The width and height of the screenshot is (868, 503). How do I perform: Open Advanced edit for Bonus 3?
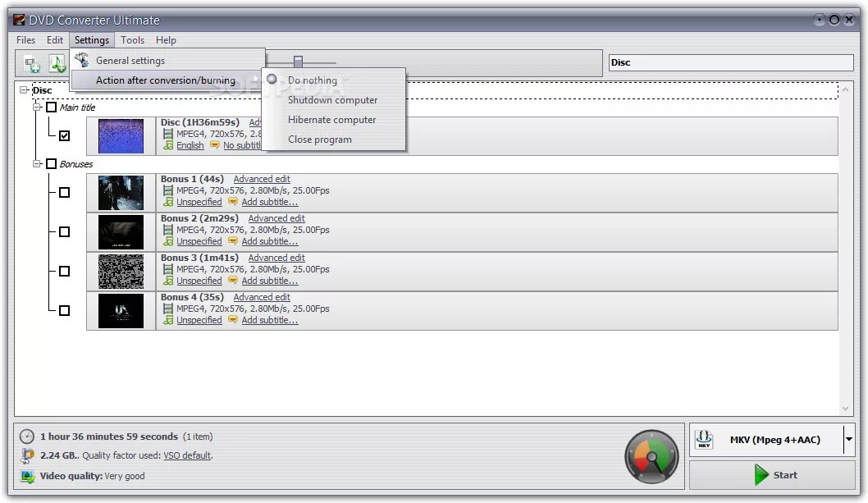[x=276, y=258]
